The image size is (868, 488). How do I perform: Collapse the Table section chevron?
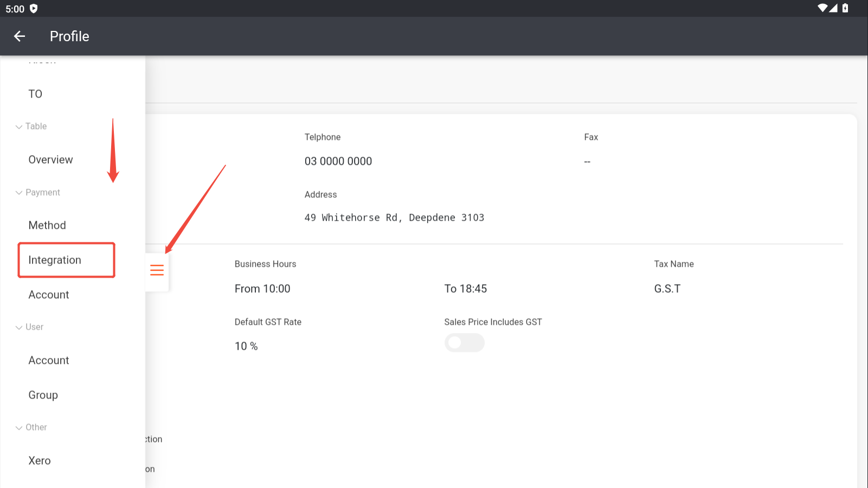pyautogui.click(x=19, y=127)
